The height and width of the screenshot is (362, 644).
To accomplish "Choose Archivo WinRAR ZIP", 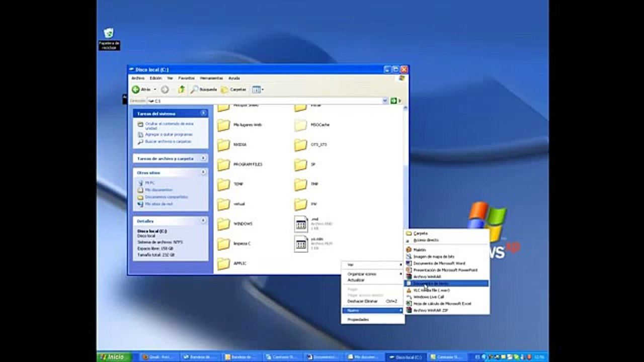I will click(447, 311).
